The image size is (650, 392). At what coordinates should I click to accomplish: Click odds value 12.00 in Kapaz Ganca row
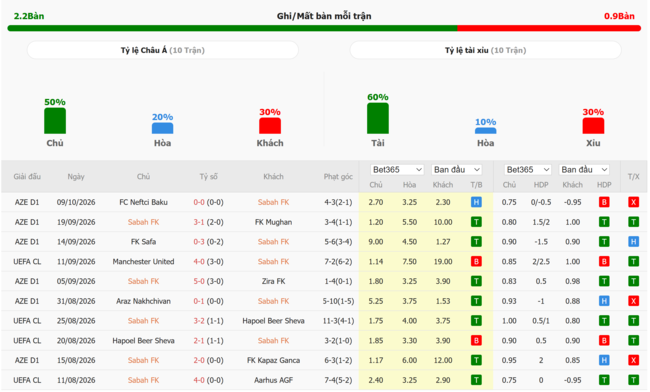coord(443,360)
